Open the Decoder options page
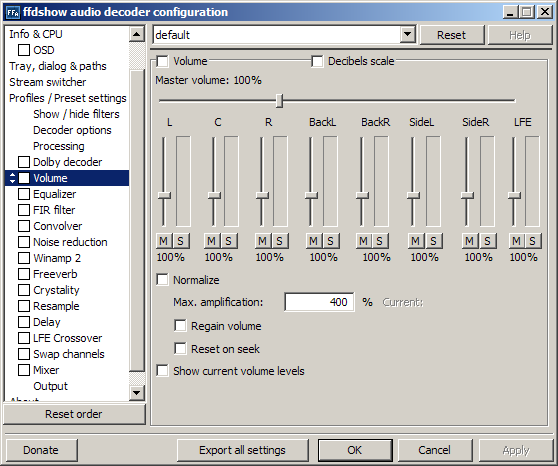The height and width of the screenshot is (466, 558). (72, 130)
